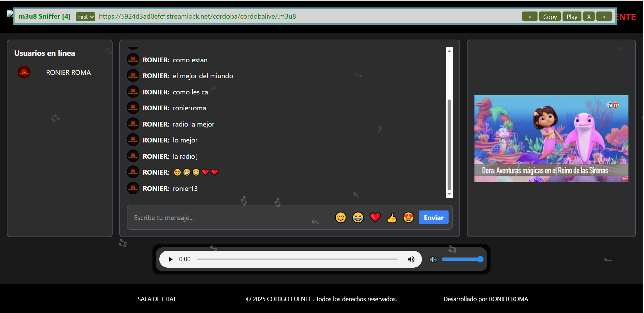Image resolution: width=644 pixels, height=313 pixels.
Task: Open the m3u8 Sniffer [4] menu label
Action: tap(45, 16)
